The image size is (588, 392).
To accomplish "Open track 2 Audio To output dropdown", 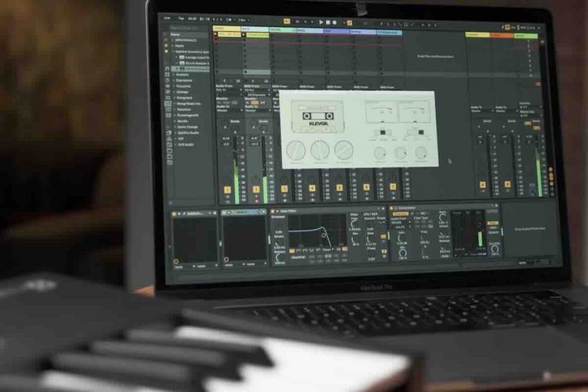I will point(257,111).
